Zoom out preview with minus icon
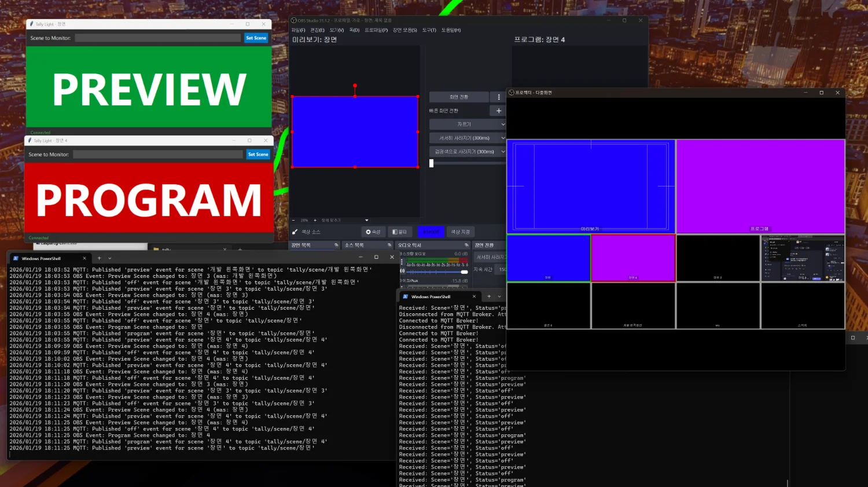This screenshot has width=868, height=487. pos(293,220)
